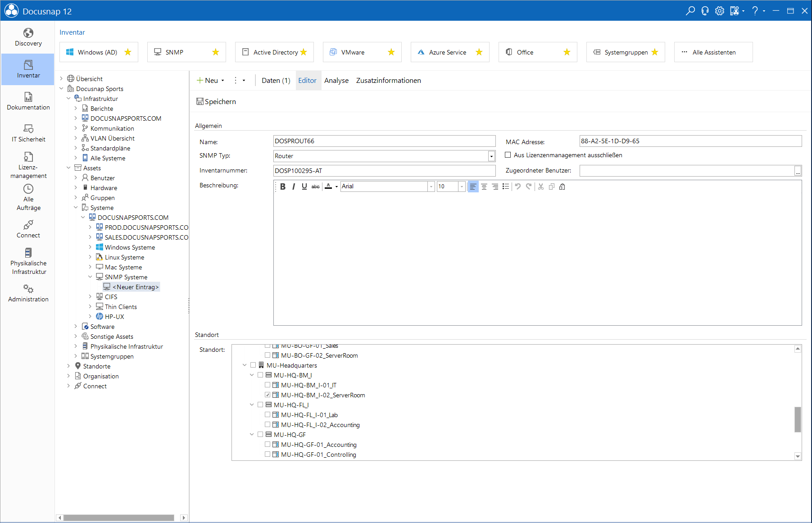Open the Discovery module in the sidebar

click(28, 37)
